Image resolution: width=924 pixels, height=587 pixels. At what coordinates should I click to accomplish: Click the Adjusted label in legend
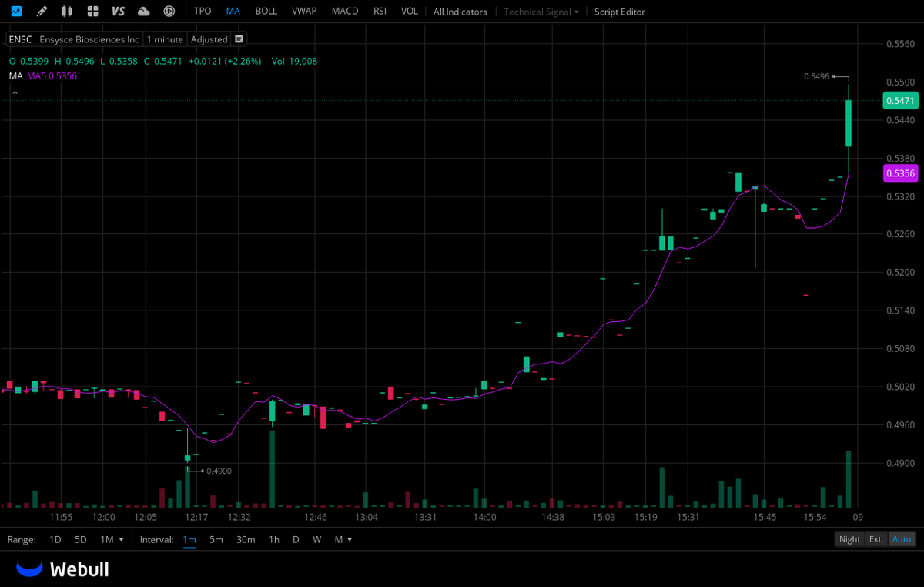(209, 39)
